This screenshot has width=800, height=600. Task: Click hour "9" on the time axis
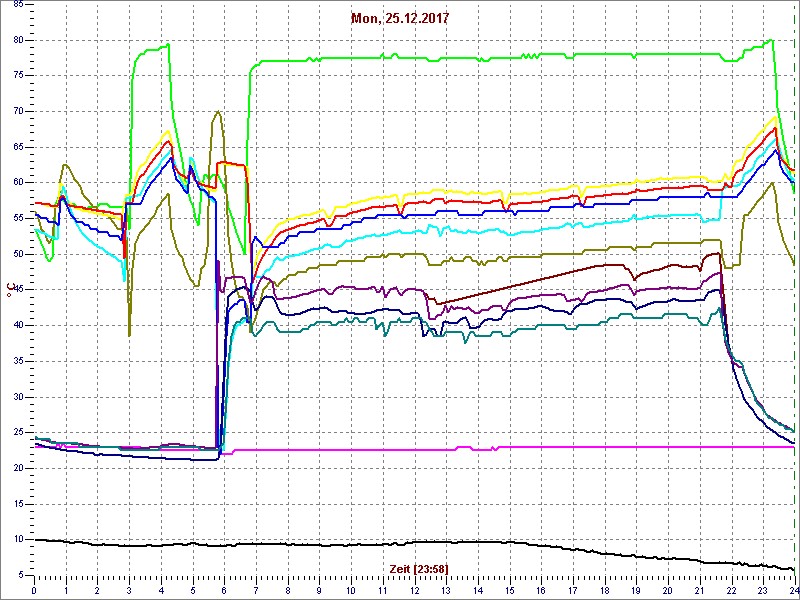319,590
